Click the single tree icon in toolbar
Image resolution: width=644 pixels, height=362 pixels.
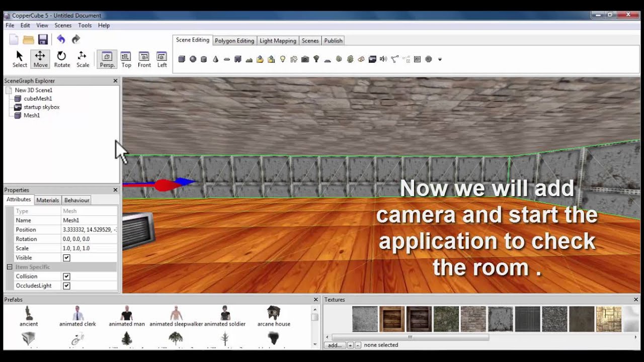tap(316, 59)
